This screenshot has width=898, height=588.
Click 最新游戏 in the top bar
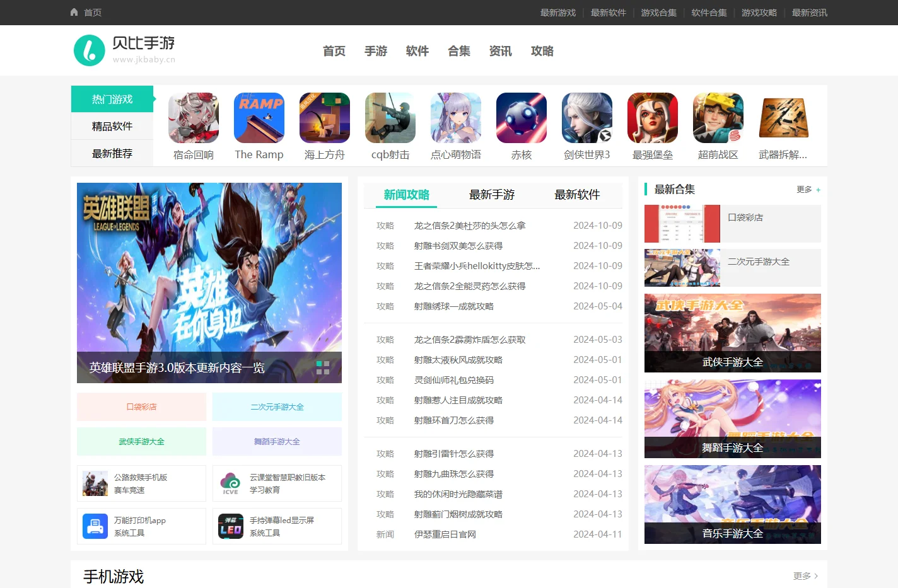point(558,13)
